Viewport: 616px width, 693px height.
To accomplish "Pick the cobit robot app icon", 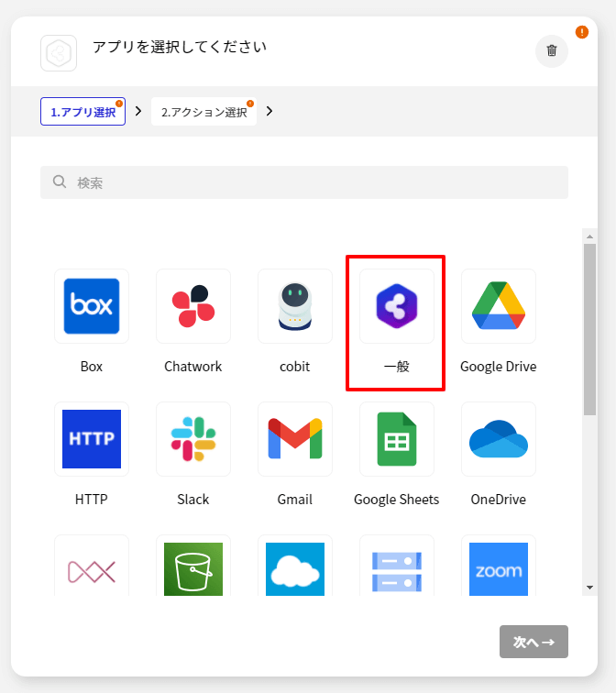I will click(295, 306).
